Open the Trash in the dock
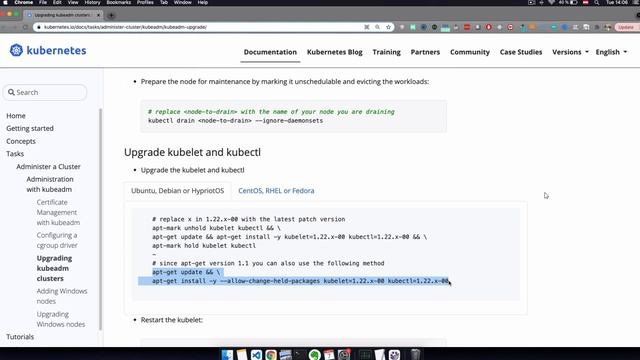 pyautogui.click(x=415, y=354)
